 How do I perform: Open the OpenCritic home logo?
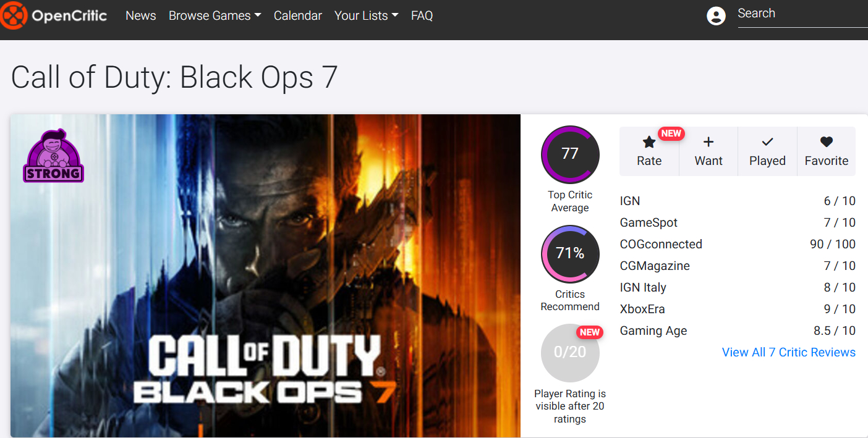pyautogui.click(x=54, y=15)
